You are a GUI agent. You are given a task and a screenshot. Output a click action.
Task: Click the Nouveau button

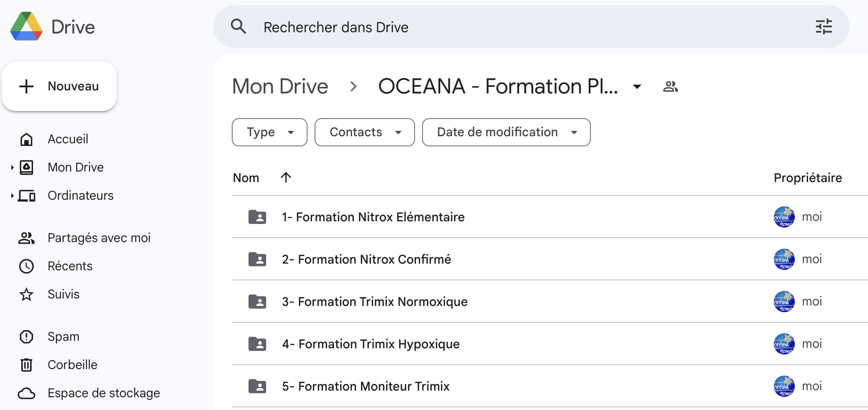coord(59,86)
